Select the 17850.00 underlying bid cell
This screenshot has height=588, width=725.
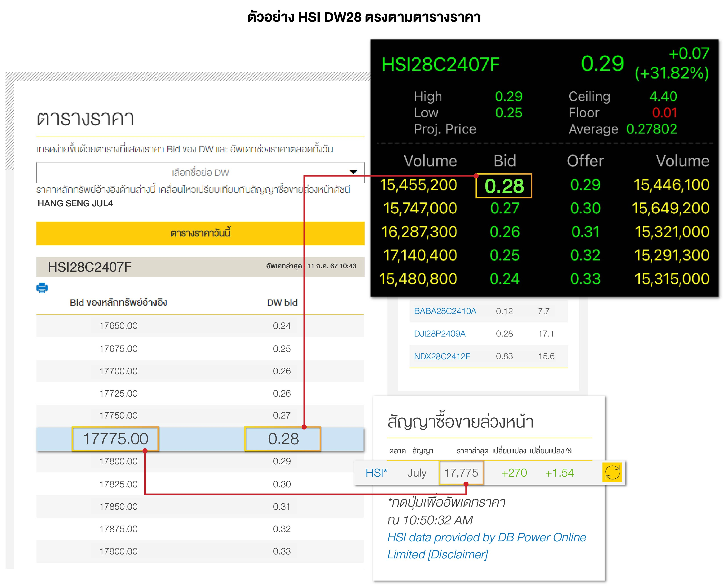pyautogui.click(x=118, y=506)
